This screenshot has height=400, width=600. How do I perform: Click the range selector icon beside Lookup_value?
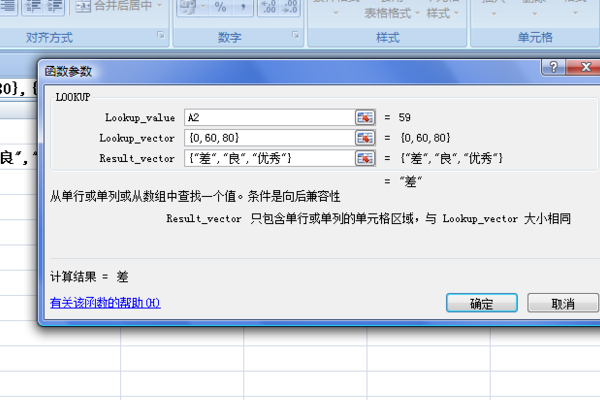tap(365, 118)
